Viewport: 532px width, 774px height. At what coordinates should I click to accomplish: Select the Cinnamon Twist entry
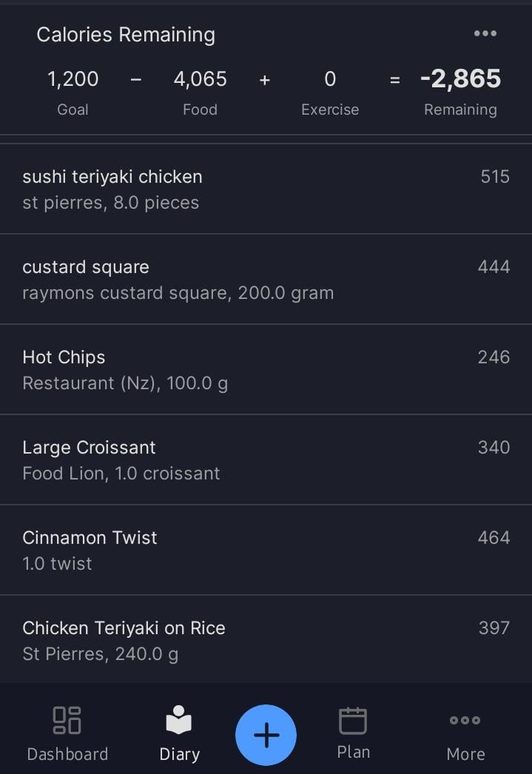click(x=266, y=551)
